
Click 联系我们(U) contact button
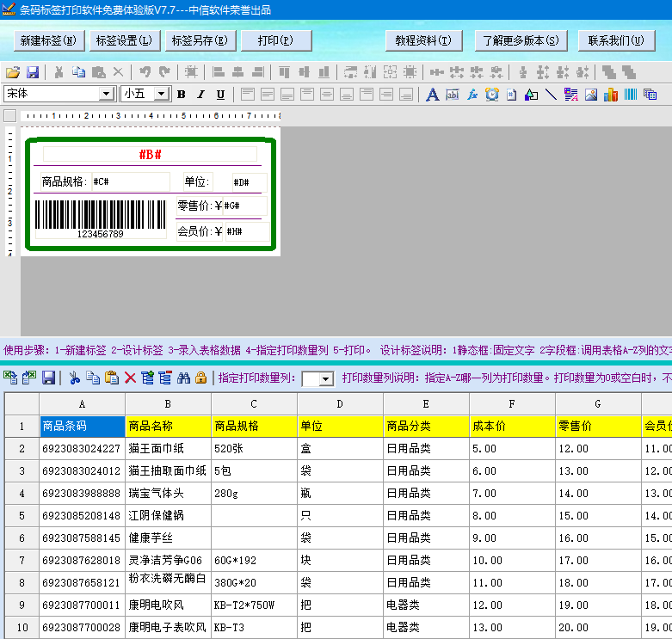pos(616,40)
